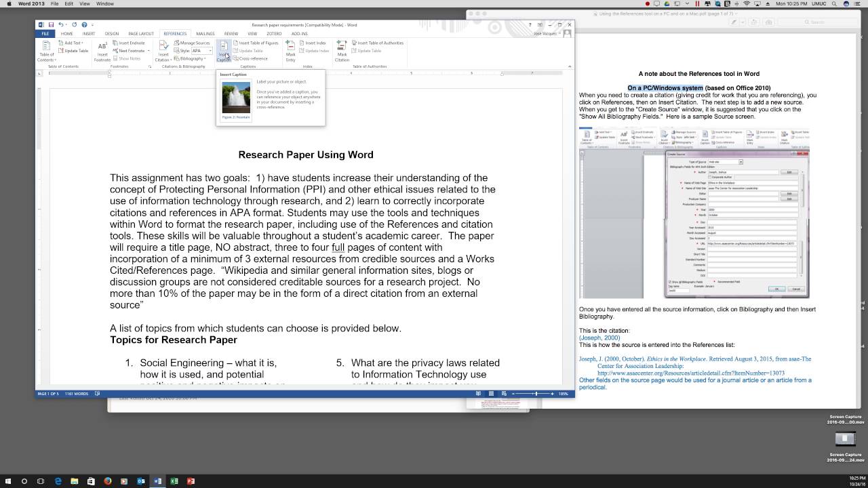Switch to the DESIGN ribbon tab
The height and width of the screenshot is (488, 868).
tap(112, 33)
